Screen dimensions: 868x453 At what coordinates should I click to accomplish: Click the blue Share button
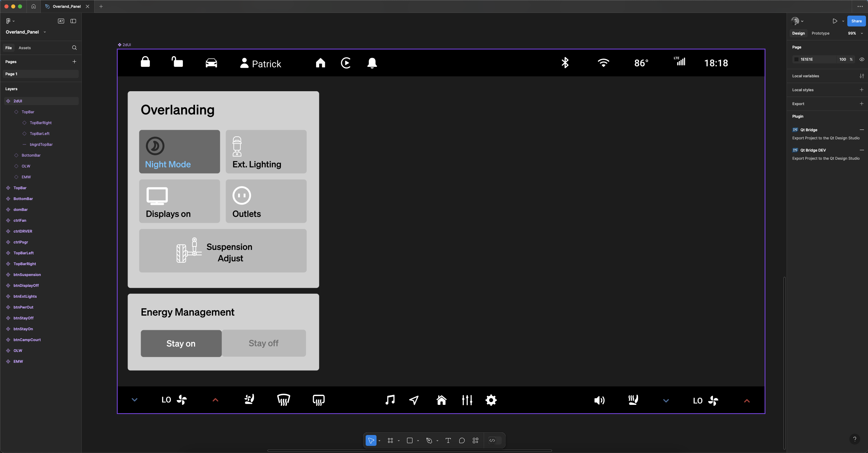click(x=856, y=21)
